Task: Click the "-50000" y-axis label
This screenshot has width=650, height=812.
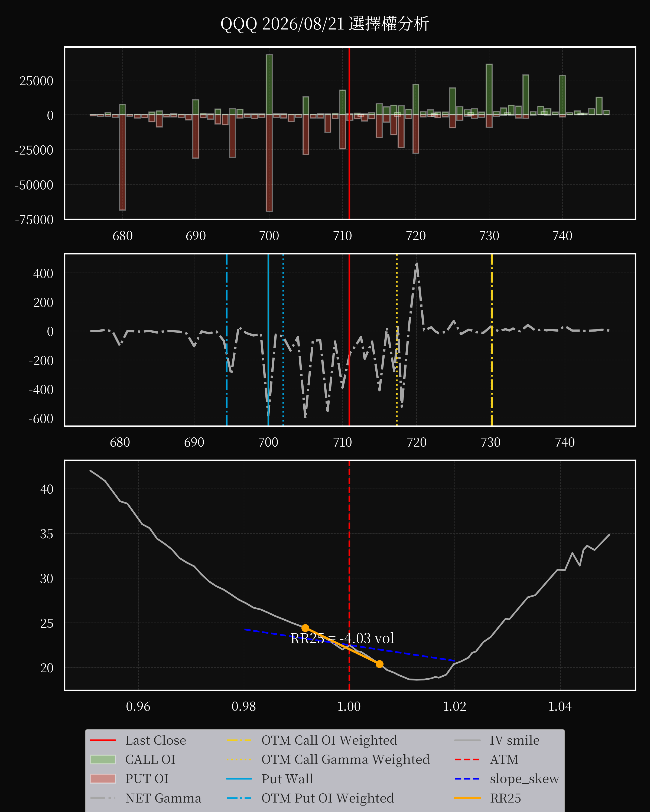Action: pyautogui.click(x=34, y=185)
